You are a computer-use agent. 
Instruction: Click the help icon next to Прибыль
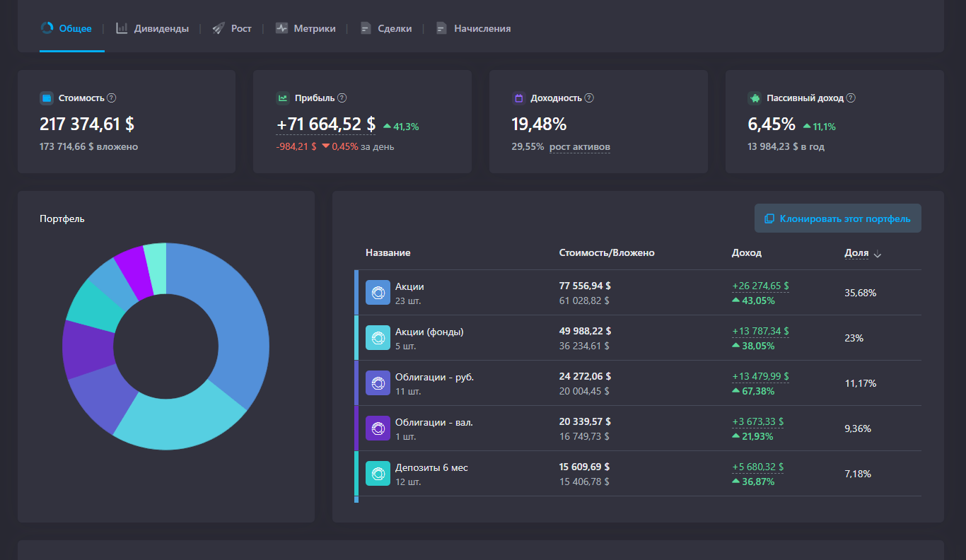(x=342, y=98)
